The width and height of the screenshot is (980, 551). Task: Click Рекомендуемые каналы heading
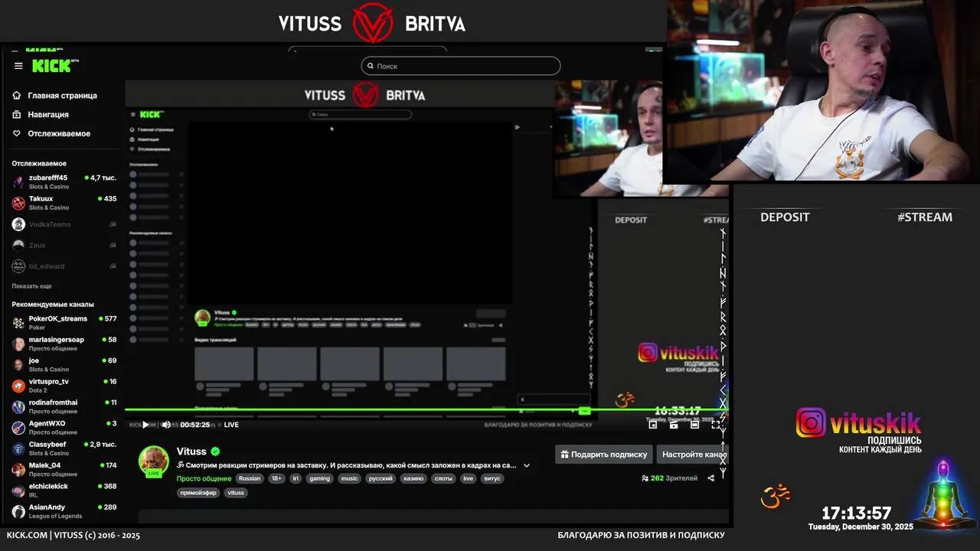point(53,304)
